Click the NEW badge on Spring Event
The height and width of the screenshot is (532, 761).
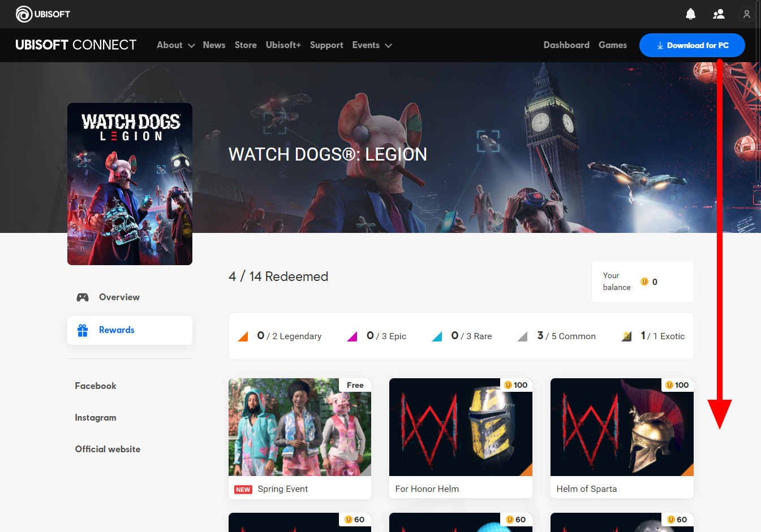pyautogui.click(x=243, y=490)
